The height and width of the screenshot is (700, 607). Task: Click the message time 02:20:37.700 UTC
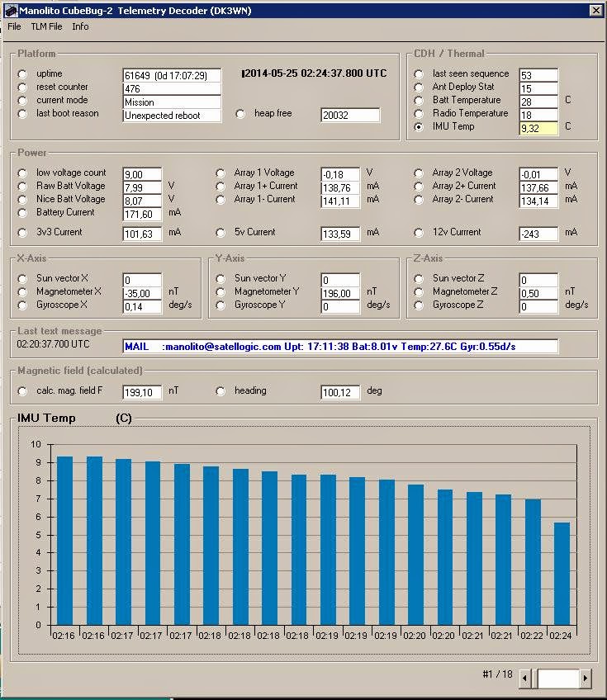(53, 344)
